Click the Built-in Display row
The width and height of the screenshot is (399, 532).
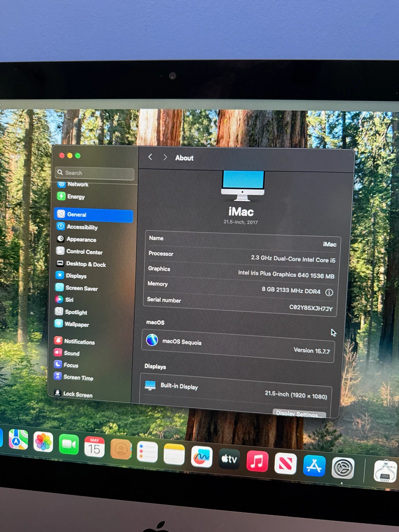[236, 390]
